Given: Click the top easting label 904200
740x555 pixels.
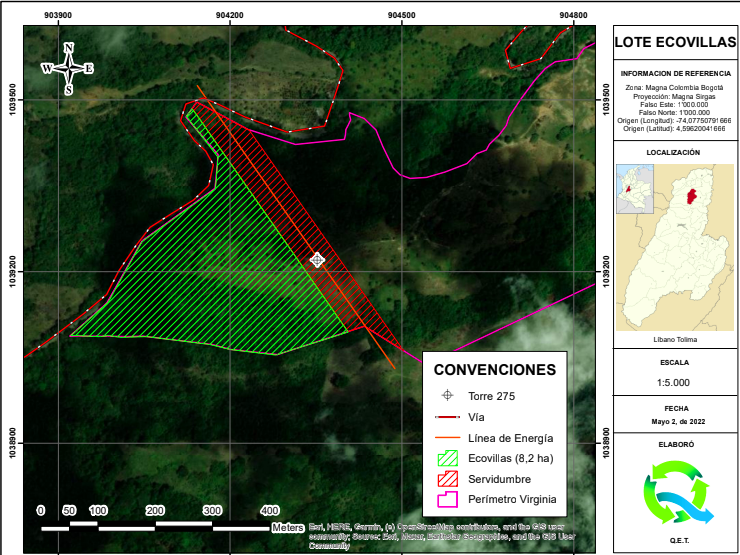Looking at the screenshot, I should (230, 15).
